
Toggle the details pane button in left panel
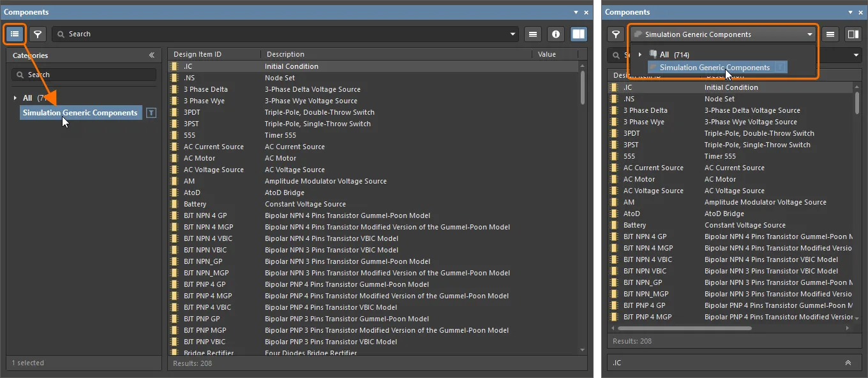578,34
